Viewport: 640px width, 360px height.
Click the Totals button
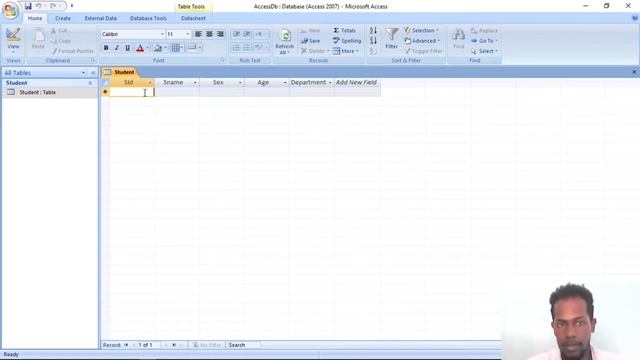click(344, 31)
